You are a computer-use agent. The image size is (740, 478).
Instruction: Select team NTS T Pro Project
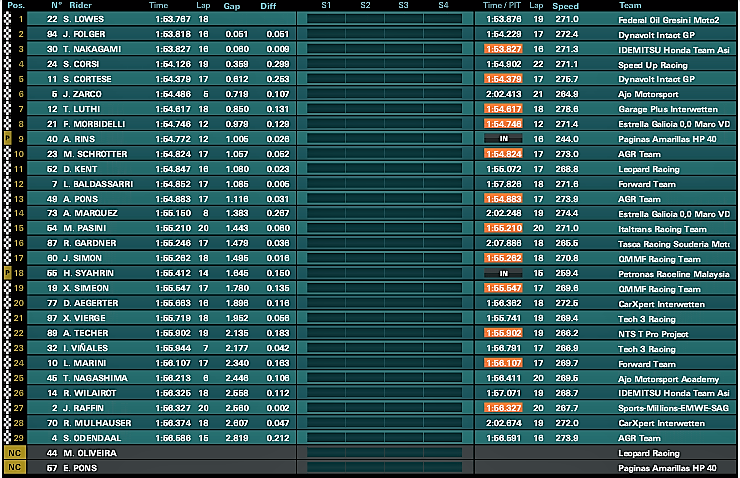point(653,334)
